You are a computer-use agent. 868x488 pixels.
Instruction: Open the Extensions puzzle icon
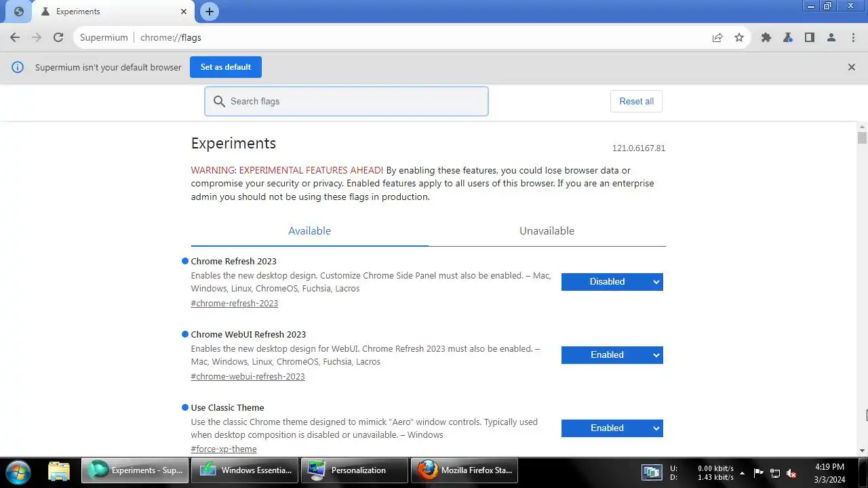coord(766,38)
